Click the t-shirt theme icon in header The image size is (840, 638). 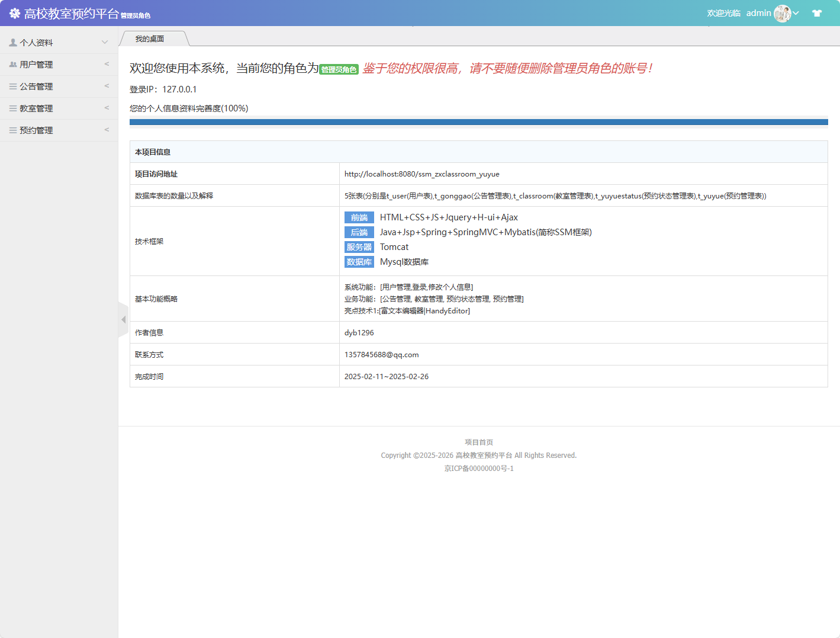[x=816, y=12]
